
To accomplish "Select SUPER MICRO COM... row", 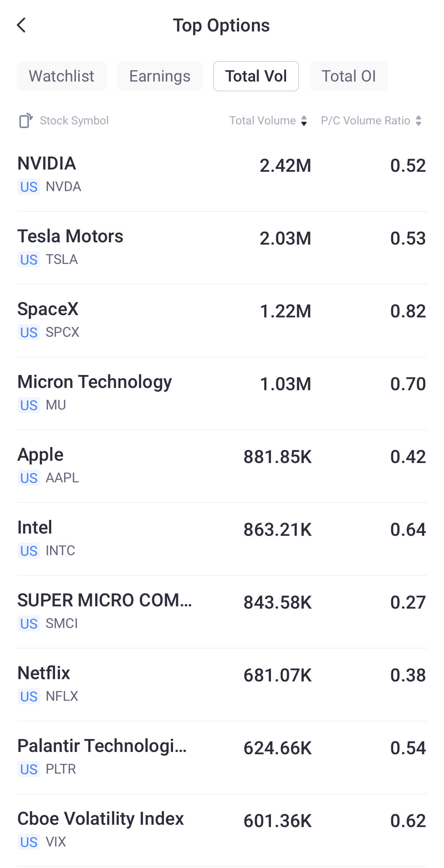I will (222, 612).
